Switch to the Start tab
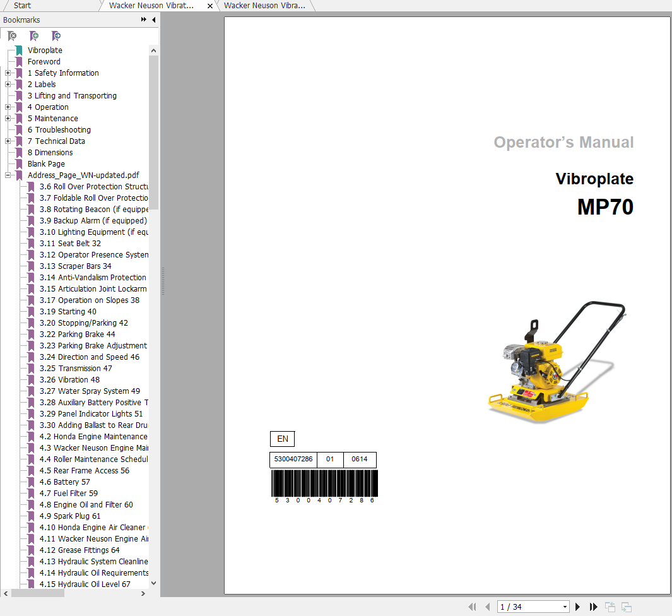 click(x=22, y=6)
